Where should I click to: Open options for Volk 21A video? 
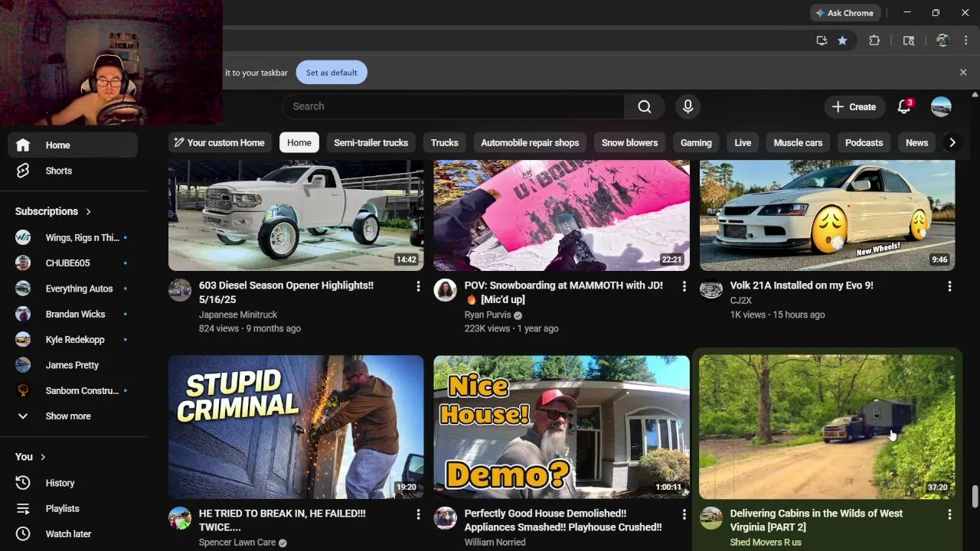(x=949, y=286)
